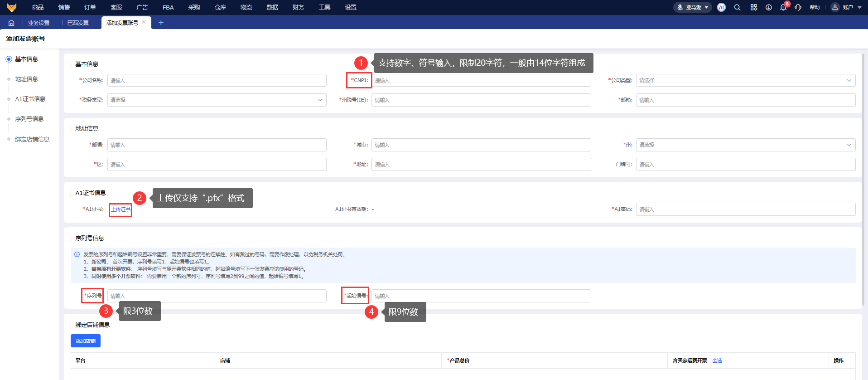Screen dimensions: 868x380
Task: Focus the 州税号(IE) input field
Action: [x=481, y=100]
